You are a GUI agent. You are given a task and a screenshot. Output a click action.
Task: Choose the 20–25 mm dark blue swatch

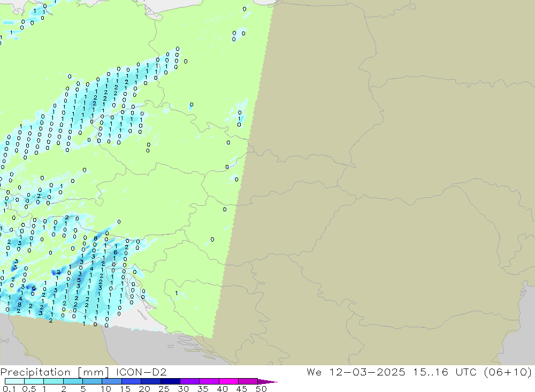[151, 381]
